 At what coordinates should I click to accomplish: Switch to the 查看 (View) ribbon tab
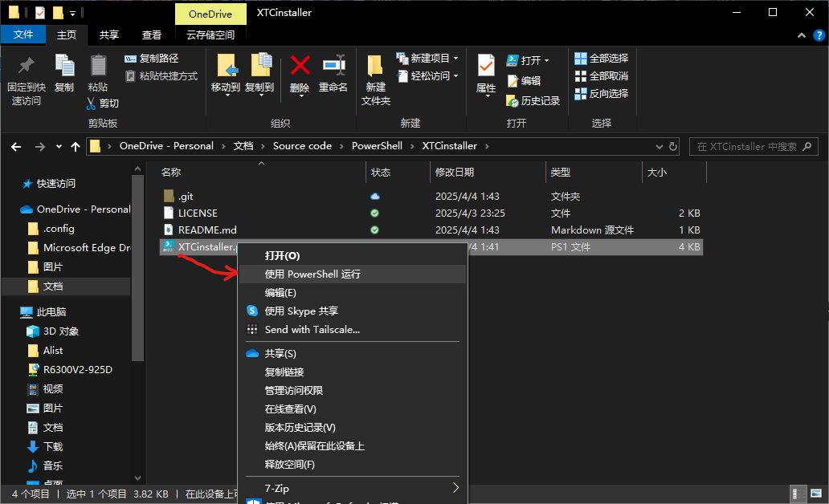click(x=152, y=35)
